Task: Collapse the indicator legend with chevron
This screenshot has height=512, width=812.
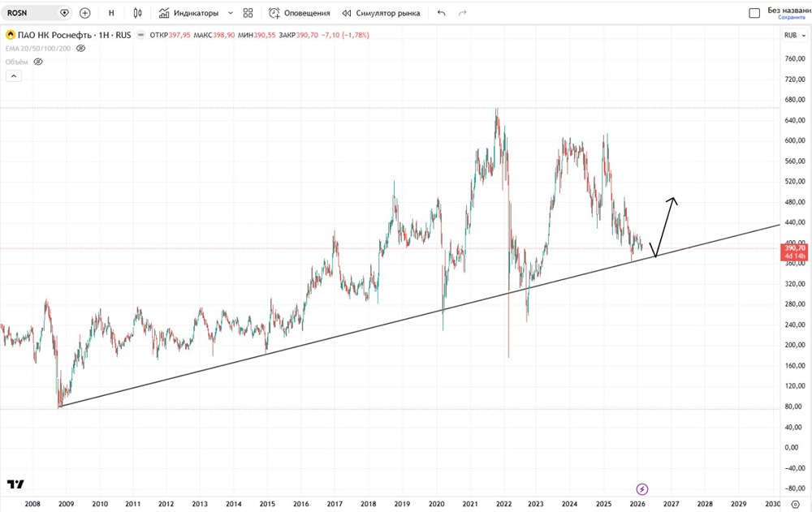Action: [x=13, y=75]
